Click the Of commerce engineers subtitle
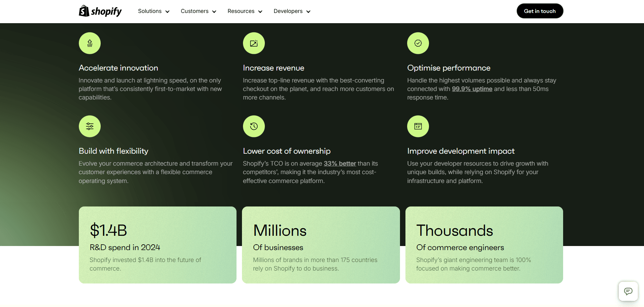The image size is (644, 307). coord(460,247)
